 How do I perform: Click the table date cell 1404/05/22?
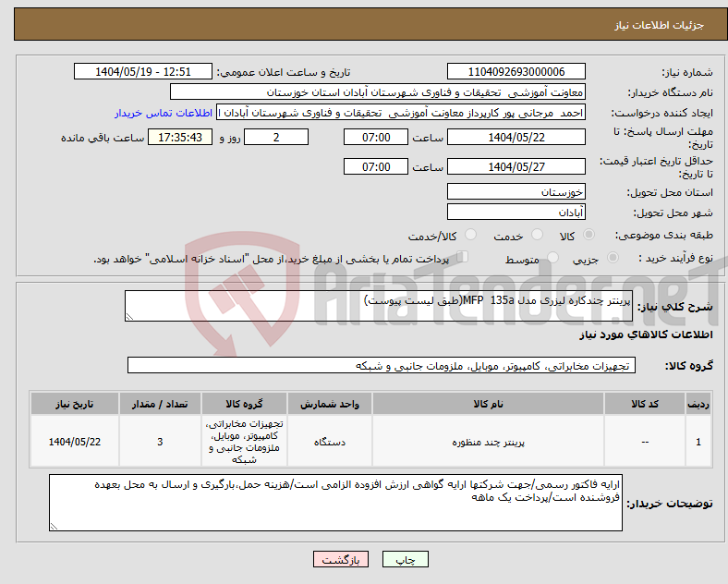tap(75, 442)
